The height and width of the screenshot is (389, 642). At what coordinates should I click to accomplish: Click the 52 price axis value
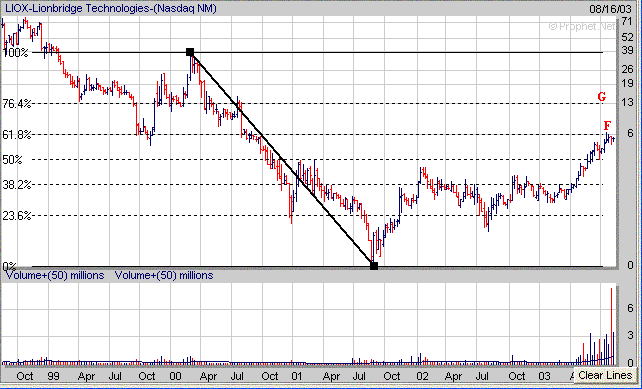pyautogui.click(x=628, y=37)
